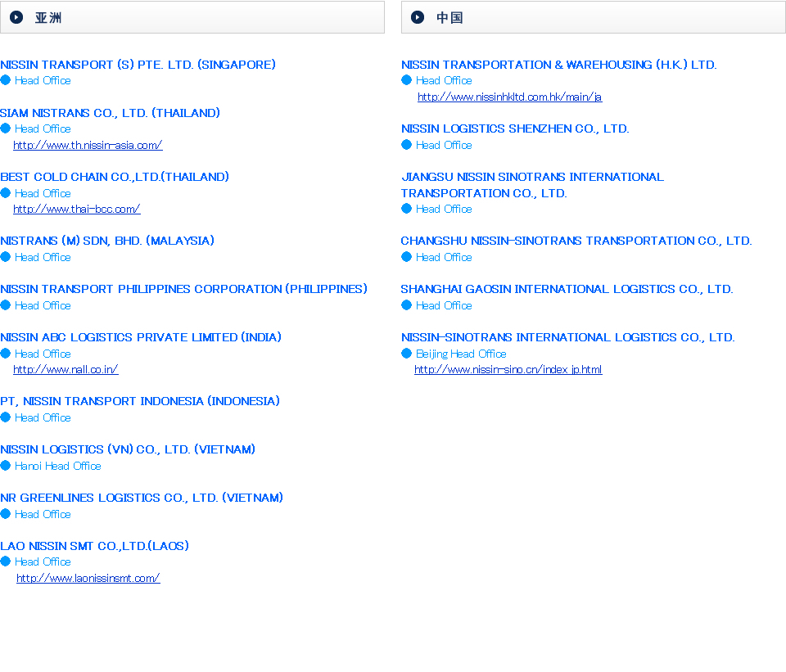This screenshot has height=672, width=786.
Task: Click the blue bullet under PT Nissin Indonesia
Action: click(x=6, y=417)
